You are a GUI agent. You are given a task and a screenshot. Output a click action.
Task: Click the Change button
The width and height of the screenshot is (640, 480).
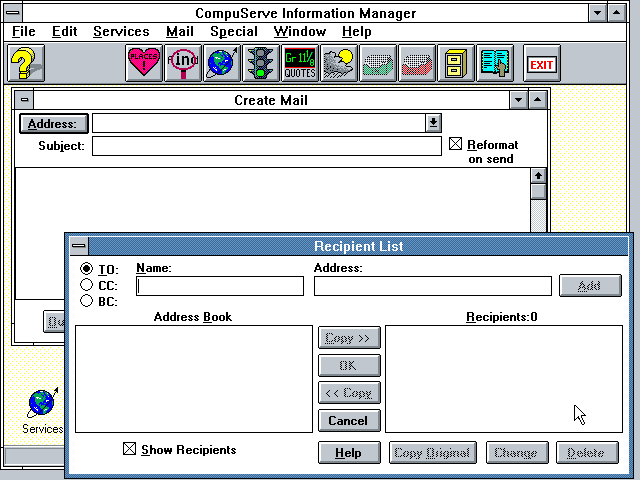pos(517,452)
